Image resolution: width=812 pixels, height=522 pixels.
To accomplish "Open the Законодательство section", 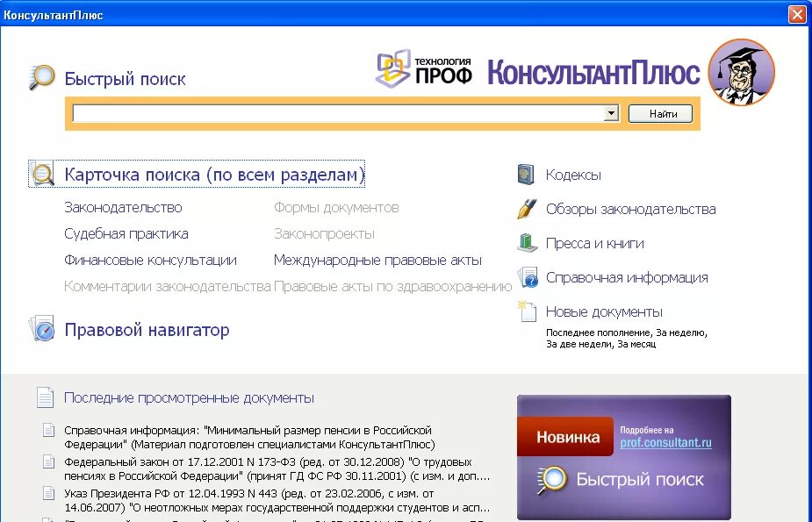I will pos(123,207).
